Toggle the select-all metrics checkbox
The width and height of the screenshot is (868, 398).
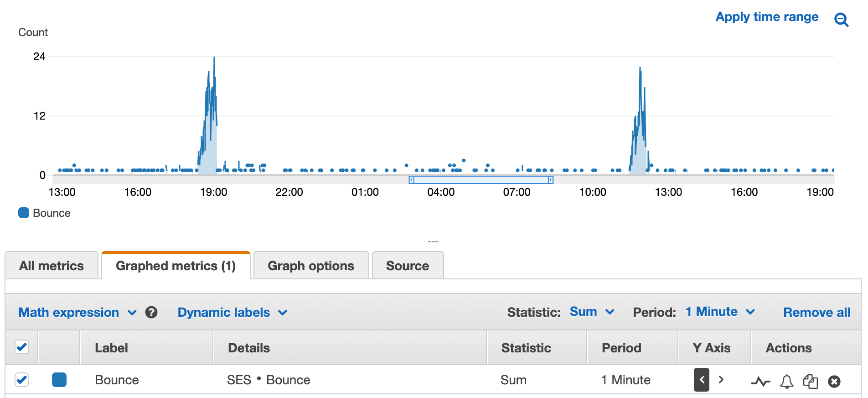click(22, 347)
